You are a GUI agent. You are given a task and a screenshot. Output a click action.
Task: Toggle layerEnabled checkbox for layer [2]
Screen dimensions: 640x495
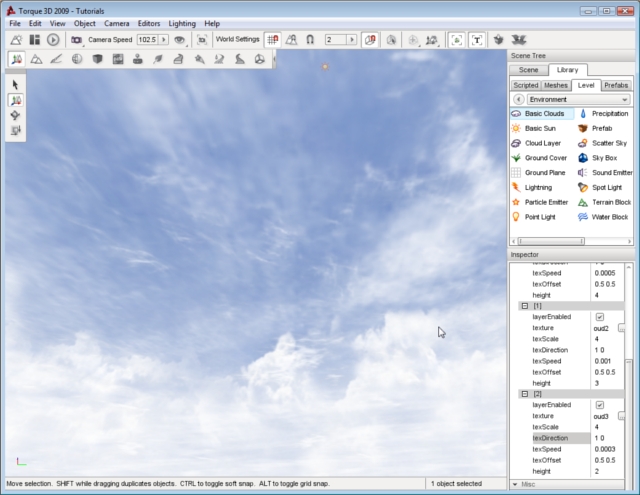pyautogui.click(x=600, y=405)
